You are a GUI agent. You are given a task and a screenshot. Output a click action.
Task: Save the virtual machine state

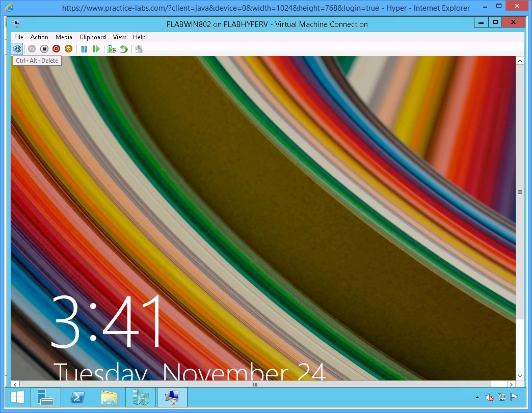69,48
